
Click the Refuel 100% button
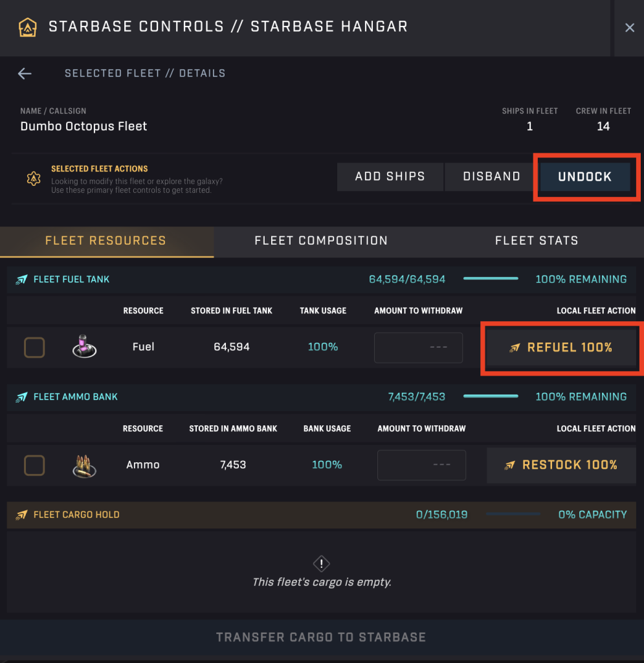pos(561,348)
